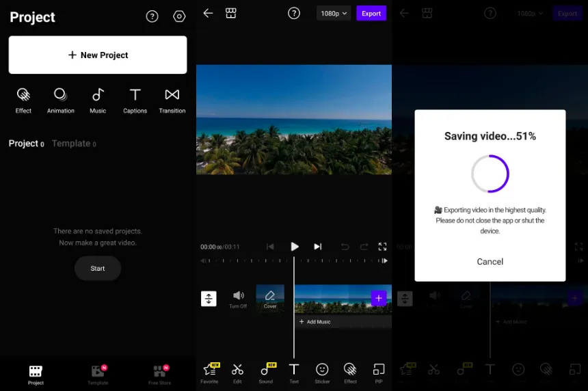
Task: Open the PIP tool
Action: [379, 373]
